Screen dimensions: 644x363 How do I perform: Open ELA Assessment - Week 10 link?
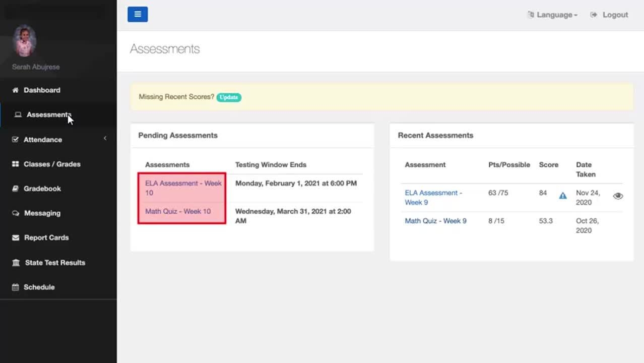(x=183, y=188)
